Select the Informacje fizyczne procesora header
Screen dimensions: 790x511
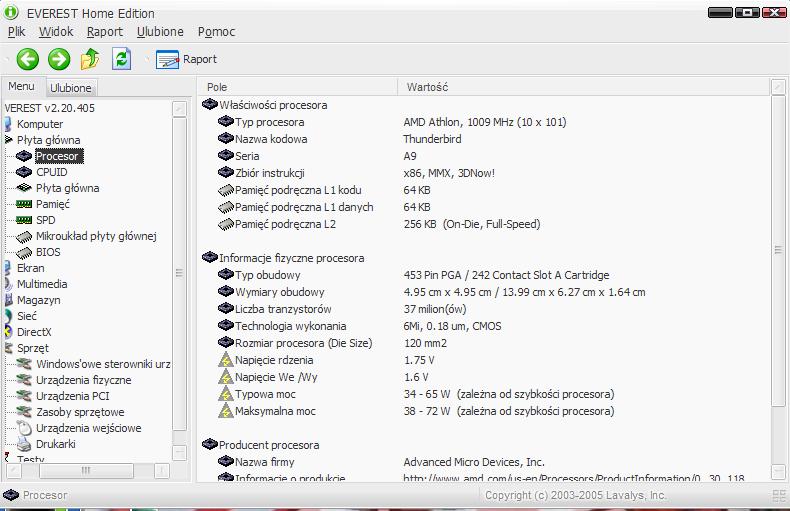pyautogui.click(x=283, y=258)
